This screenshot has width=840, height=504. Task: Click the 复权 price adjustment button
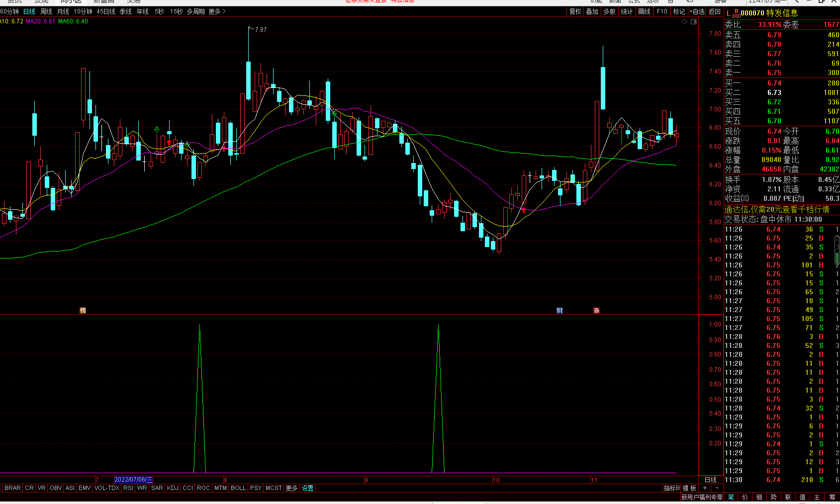(575, 11)
